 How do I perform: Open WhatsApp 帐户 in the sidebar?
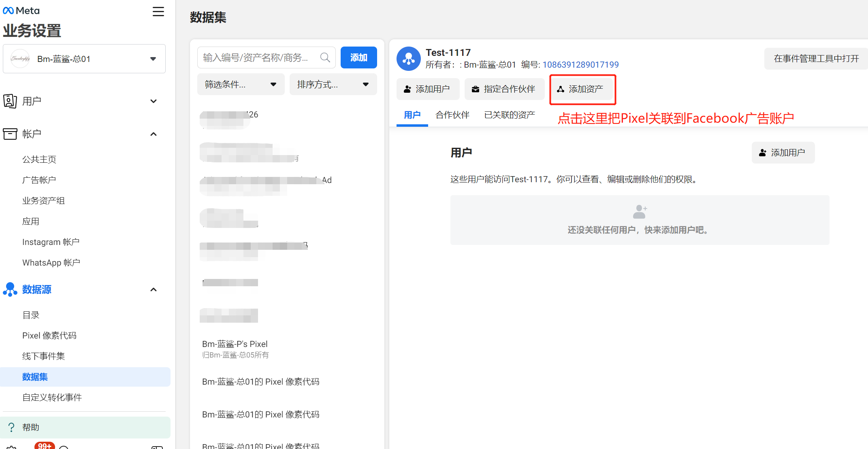click(x=51, y=262)
